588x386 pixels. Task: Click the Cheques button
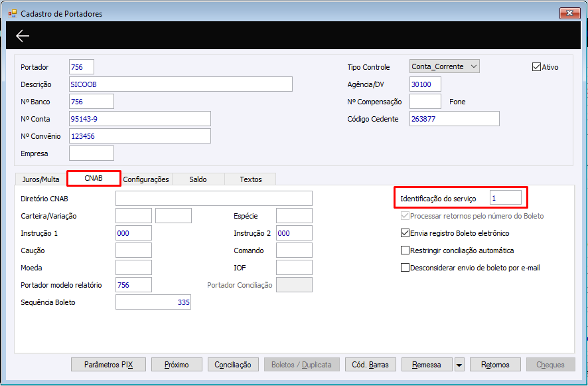[550, 365]
